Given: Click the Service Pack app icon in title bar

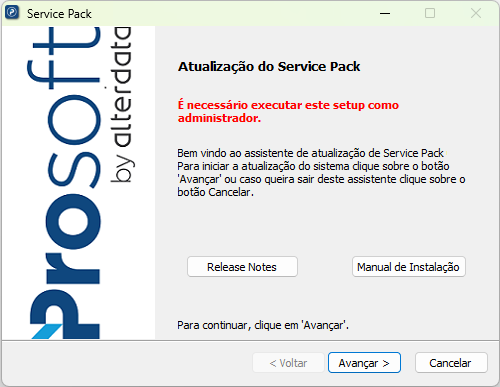Looking at the screenshot, I should coord(12,13).
